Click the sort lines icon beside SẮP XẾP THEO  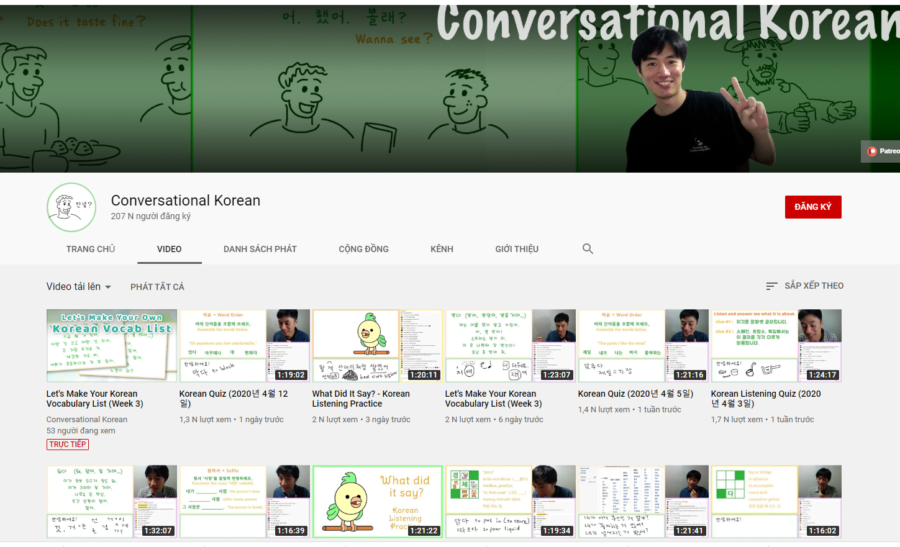point(771,286)
